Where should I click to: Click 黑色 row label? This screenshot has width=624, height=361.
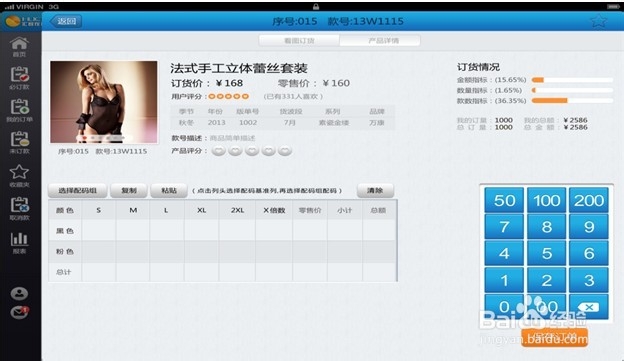click(x=65, y=231)
